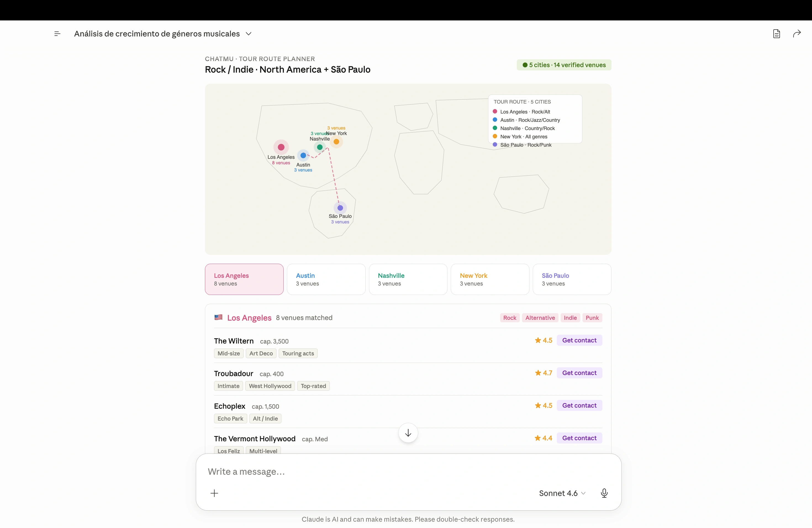Click the TOUR ROUTE · 5 CITIES legend title
The width and height of the screenshot is (812, 528).
pos(522,102)
